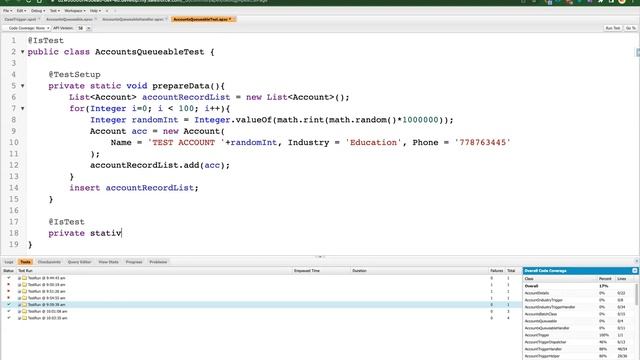Close the AccountsQueueableHandler.apxc tab
Screen dimensions: 640x360
(167, 19)
